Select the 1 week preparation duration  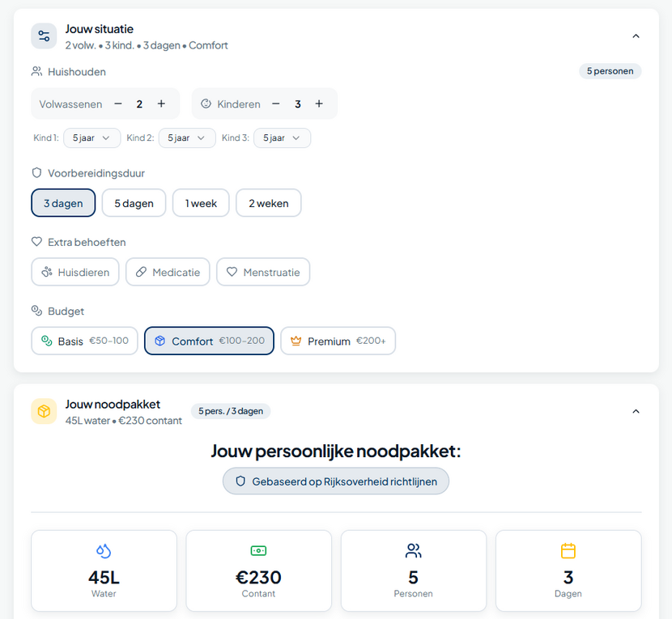click(201, 203)
